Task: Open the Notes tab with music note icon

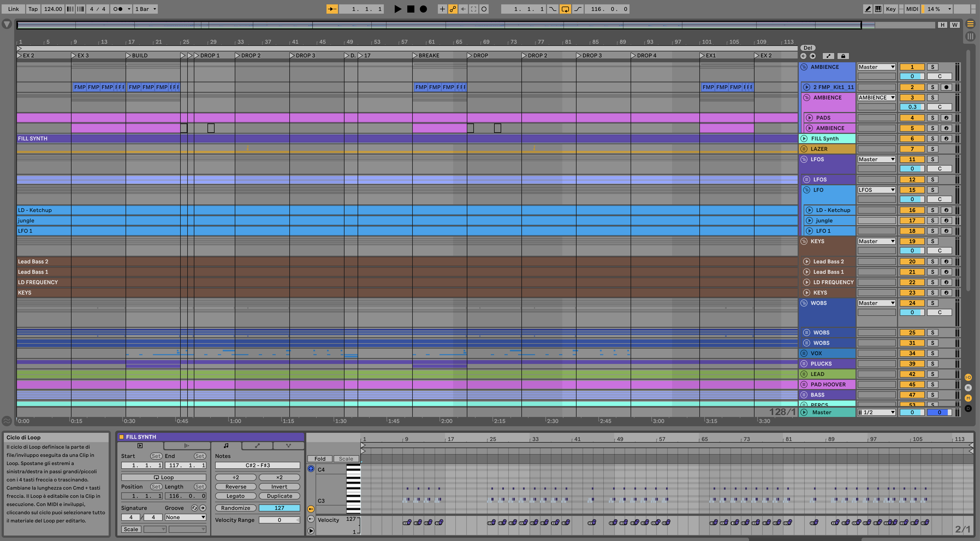Action: (226, 445)
